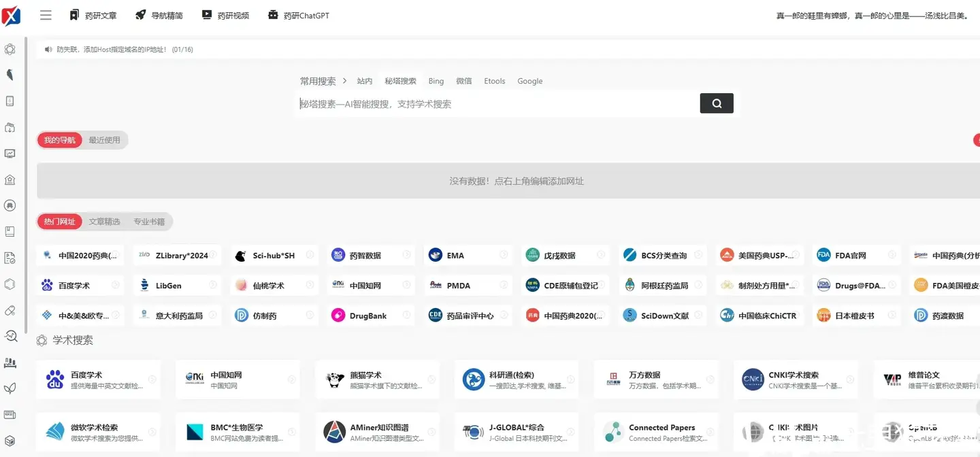Select the house icon in the left sidebar
Viewport: 980px width, 457px height.
pyautogui.click(x=10, y=180)
